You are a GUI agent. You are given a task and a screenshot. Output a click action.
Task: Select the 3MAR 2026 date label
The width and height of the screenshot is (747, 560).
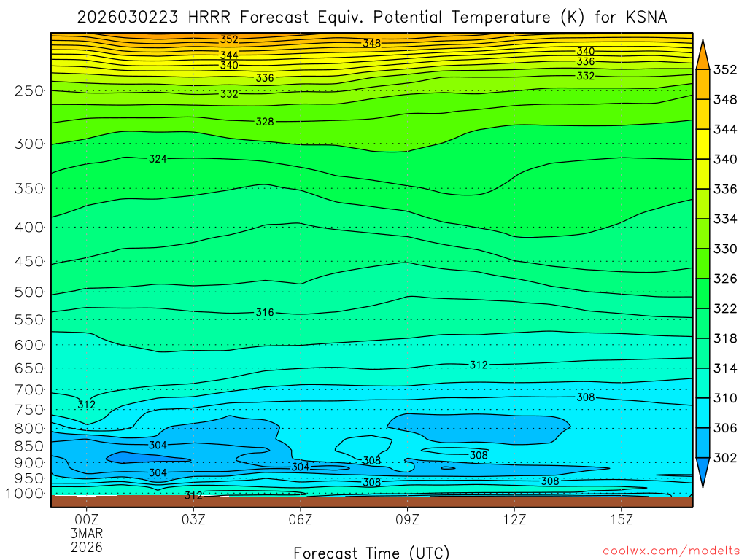pos(87,540)
